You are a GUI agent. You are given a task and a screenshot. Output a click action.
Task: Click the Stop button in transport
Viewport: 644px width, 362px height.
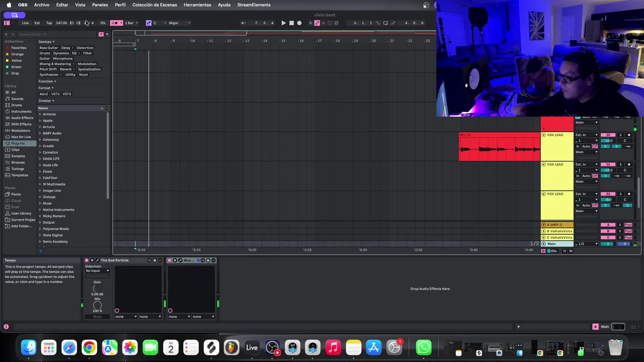(x=291, y=23)
